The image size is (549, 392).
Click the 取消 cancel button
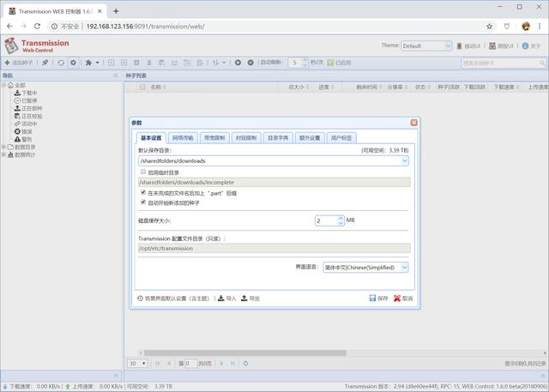403,299
